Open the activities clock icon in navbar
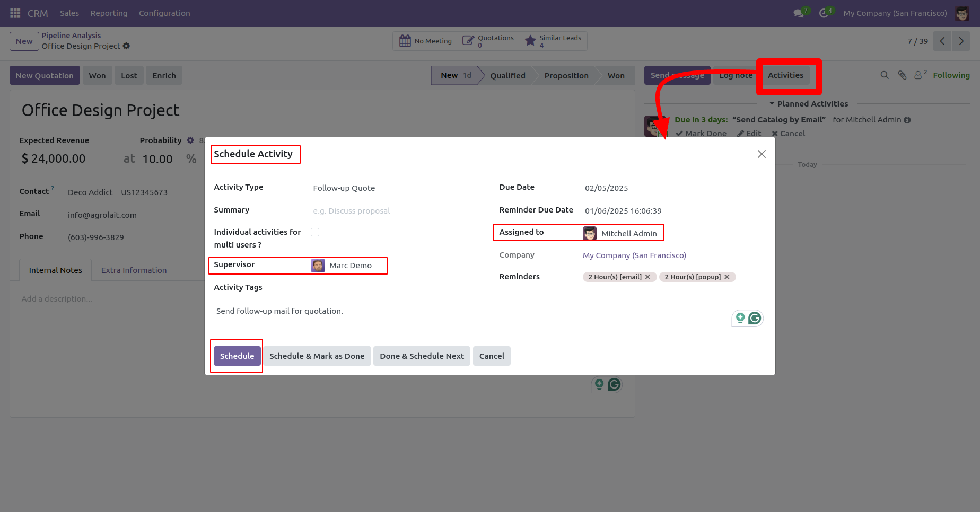The width and height of the screenshot is (980, 512). point(824,13)
